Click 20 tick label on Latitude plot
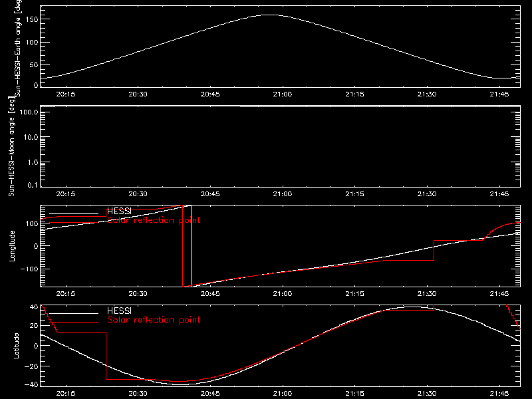Viewport: 532px width, 399px height. coord(34,326)
